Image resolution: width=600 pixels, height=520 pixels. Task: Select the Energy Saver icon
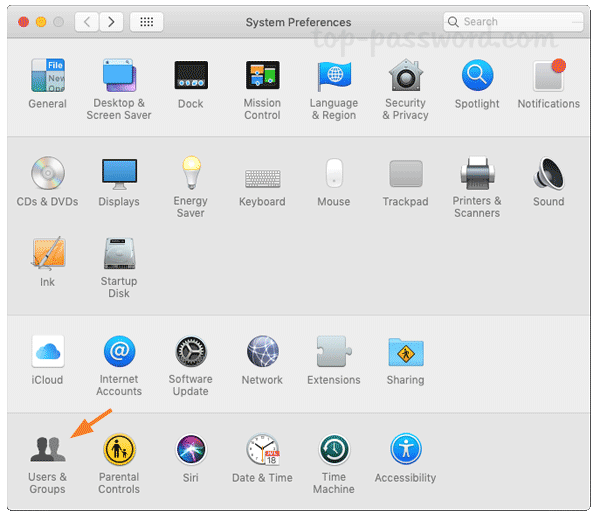click(190, 175)
